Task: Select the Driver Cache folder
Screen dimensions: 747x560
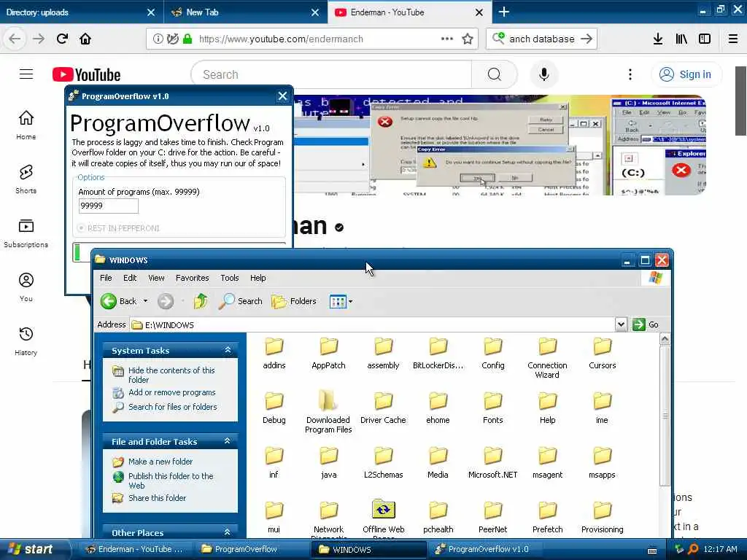Action: 383,408
